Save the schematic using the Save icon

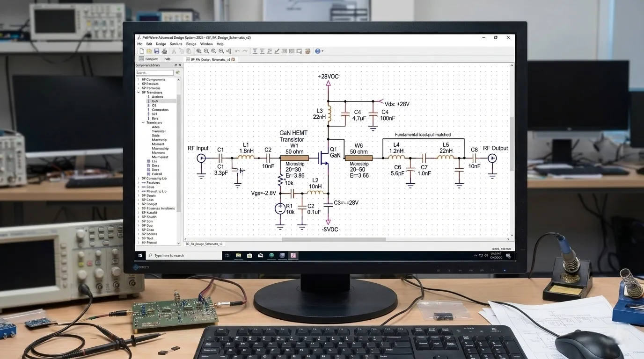157,51
